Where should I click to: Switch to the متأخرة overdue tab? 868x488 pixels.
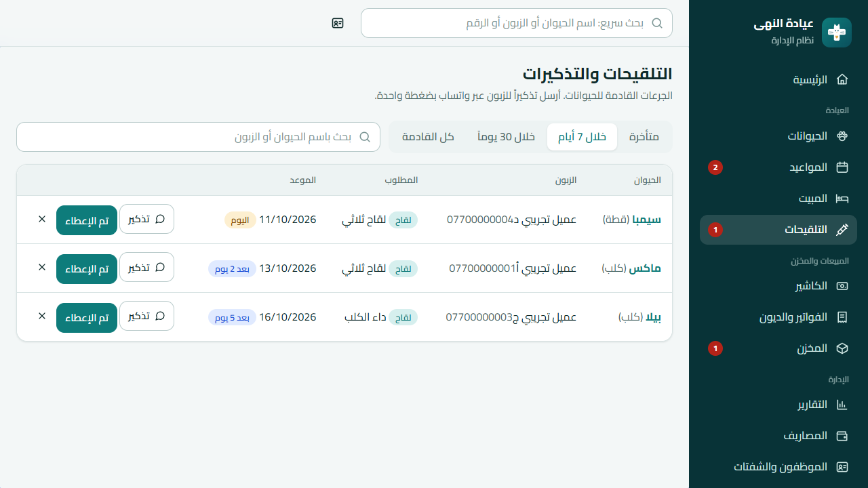pyautogui.click(x=644, y=137)
